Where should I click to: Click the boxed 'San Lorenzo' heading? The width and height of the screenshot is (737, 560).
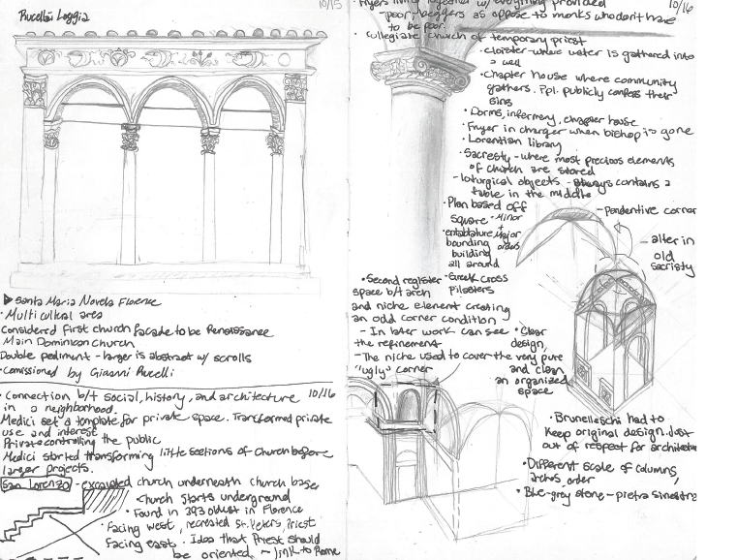pyautogui.click(x=37, y=484)
